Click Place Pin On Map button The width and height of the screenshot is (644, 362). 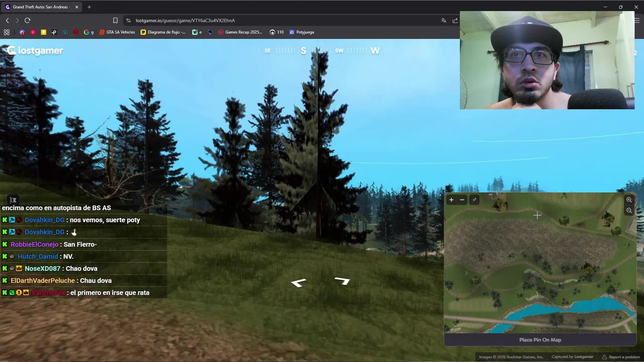(x=540, y=340)
